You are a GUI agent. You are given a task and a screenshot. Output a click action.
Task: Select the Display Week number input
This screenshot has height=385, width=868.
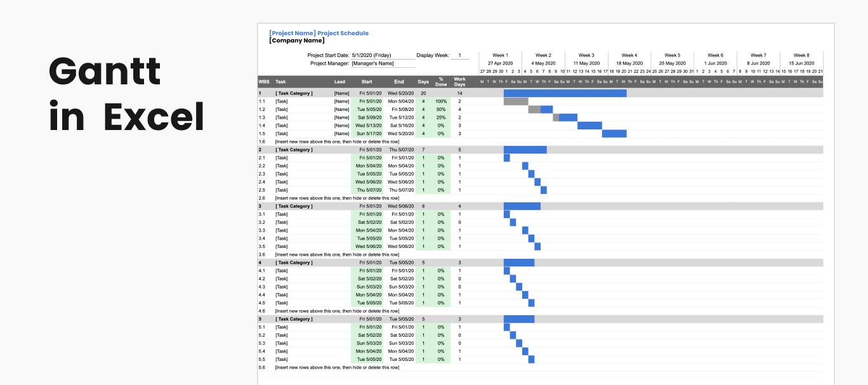(x=459, y=55)
